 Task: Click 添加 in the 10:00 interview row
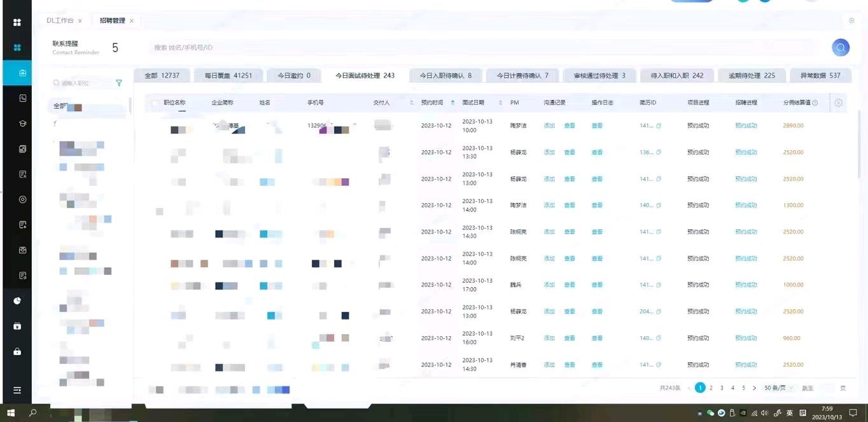point(549,126)
